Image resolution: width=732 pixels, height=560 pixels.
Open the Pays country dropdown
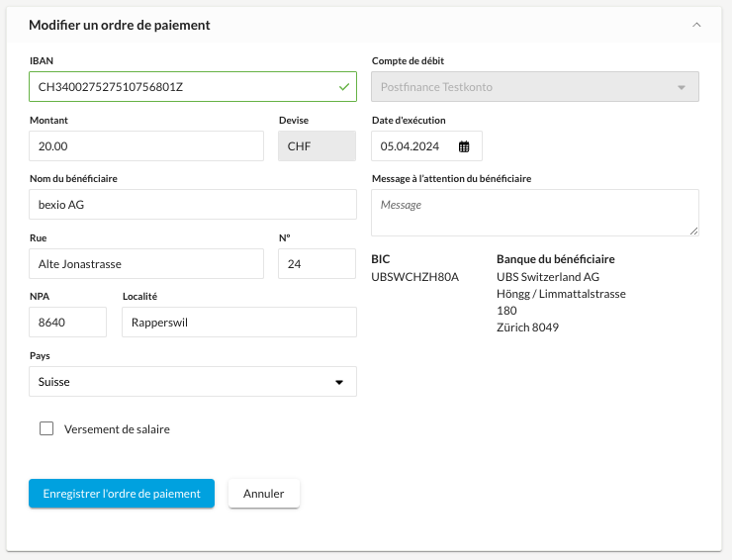click(x=193, y=381)
